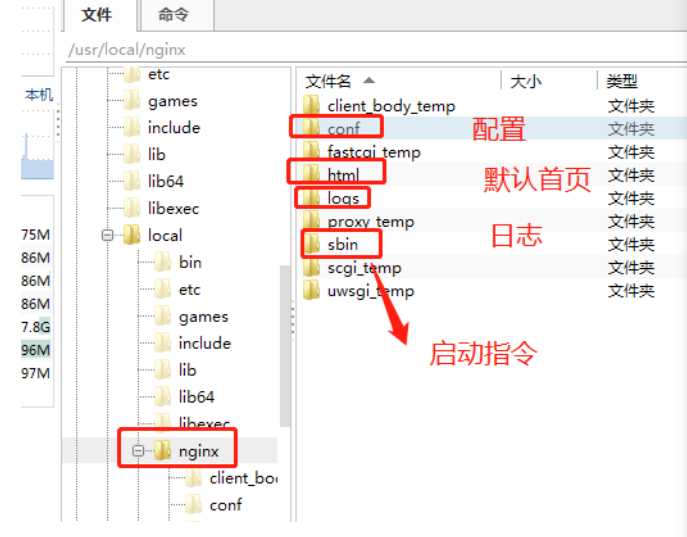This screenshot has width=687, height=537.
Task: Select the client_body_temp folder icon in file list
Action: coord(312,105)
